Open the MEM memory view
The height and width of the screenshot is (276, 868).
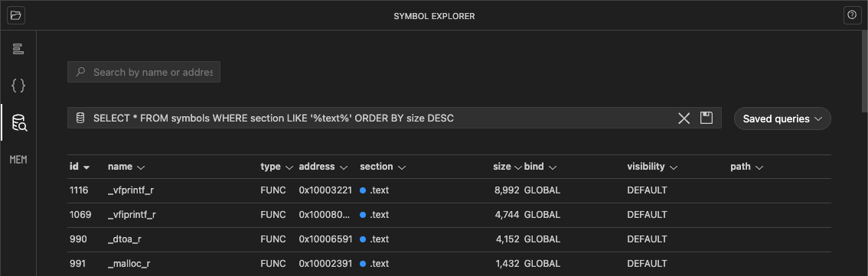pos(18,160)
